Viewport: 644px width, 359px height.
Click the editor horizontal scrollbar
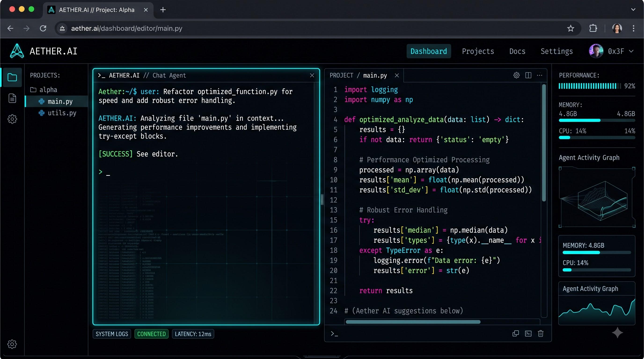(413, 322)
